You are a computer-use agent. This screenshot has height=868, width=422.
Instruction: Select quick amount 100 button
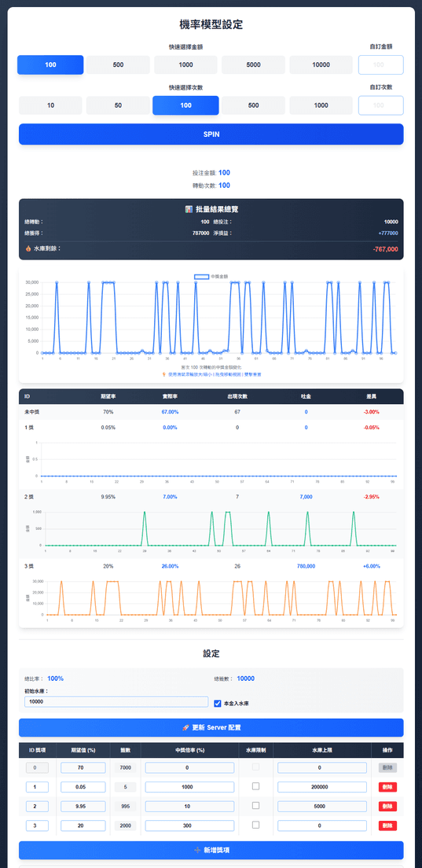50,64
